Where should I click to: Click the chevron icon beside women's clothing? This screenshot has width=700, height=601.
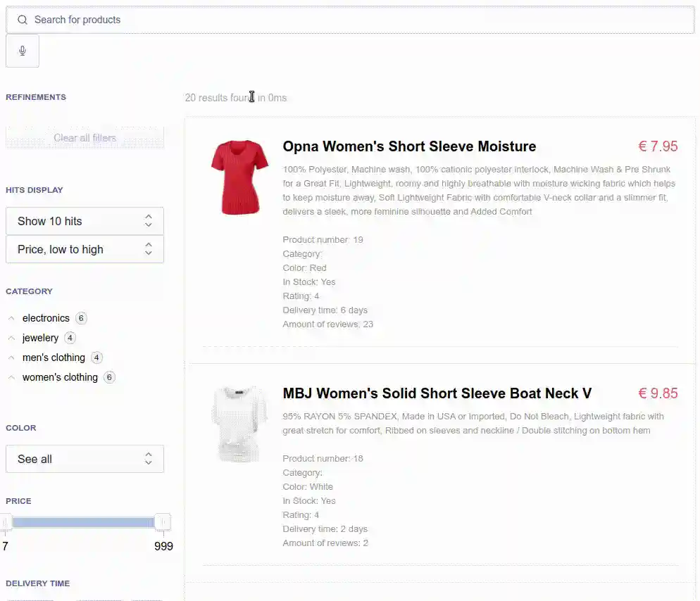pos(11,377)
